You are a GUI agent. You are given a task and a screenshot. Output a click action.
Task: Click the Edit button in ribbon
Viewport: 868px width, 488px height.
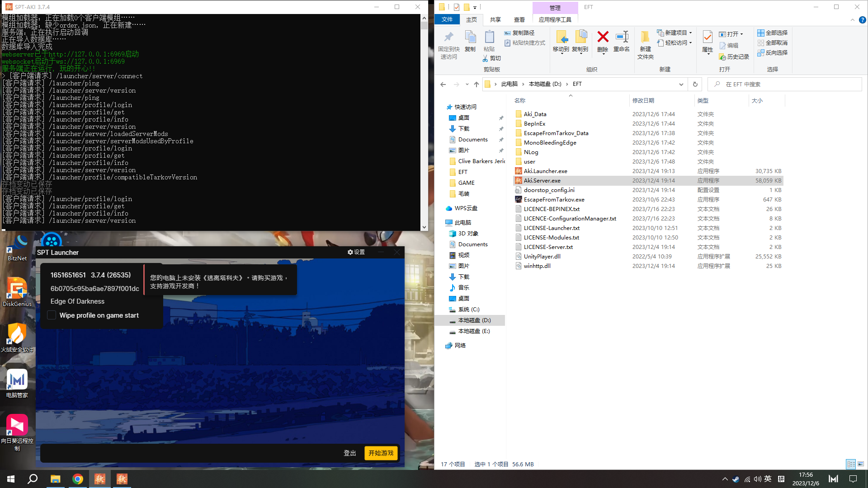point(729,46)
